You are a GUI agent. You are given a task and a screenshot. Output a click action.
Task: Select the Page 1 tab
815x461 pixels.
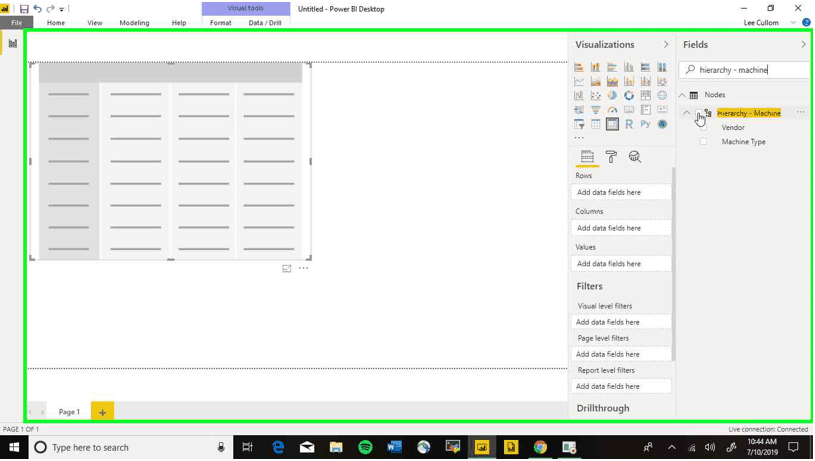point(69,412)
